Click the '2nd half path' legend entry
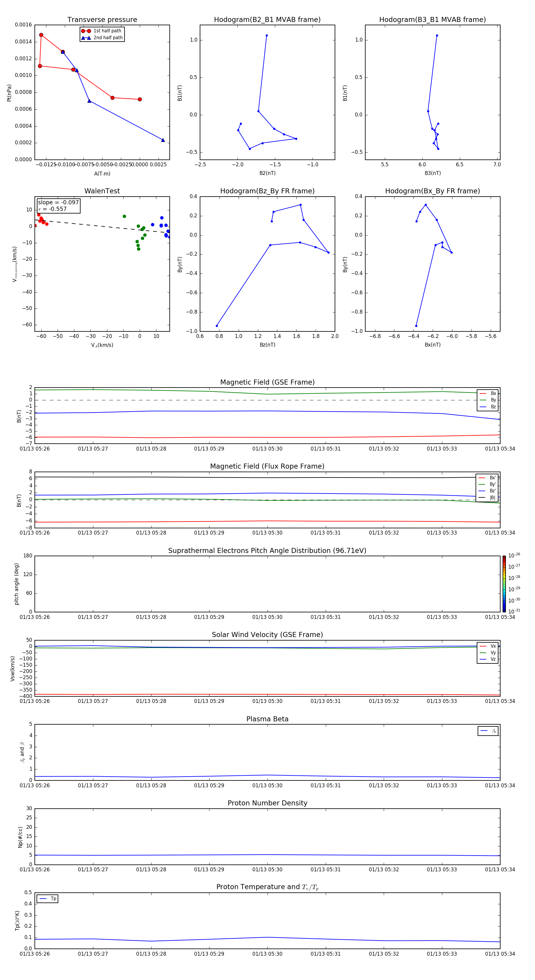This screenshot has width=535, height=980. pos(102,38)
